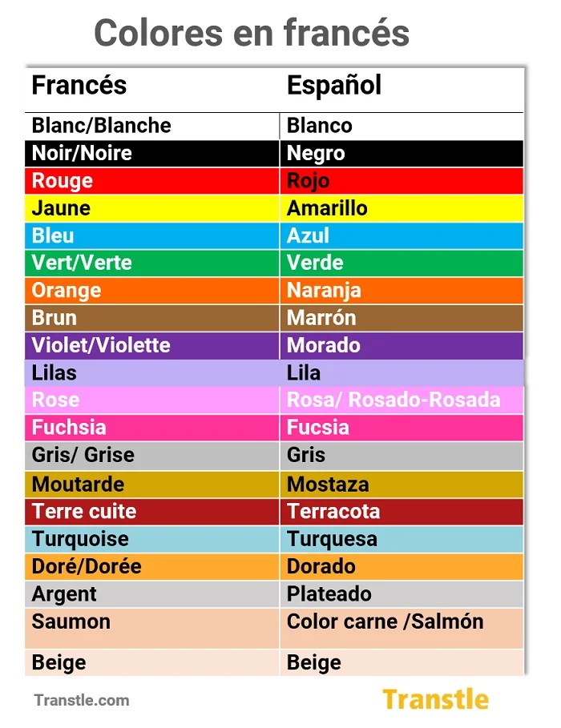The height and width of the screenshot is (728, 561).
Task: Click the Transtle.com link
Action: 82,700
